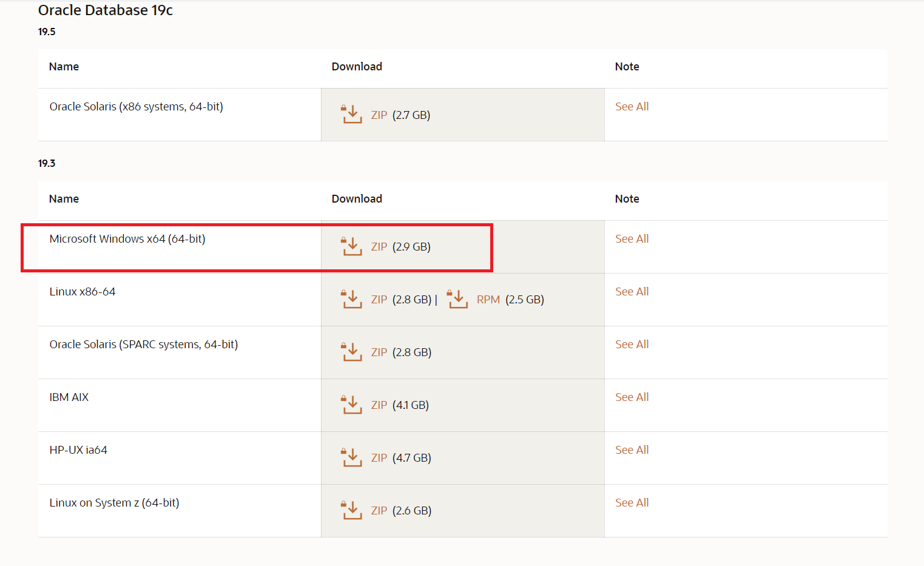Download the HP-UX ia64 ZIP link (4.7 GB)
This screenshot has height=566, width=924.
click(379, 458)
